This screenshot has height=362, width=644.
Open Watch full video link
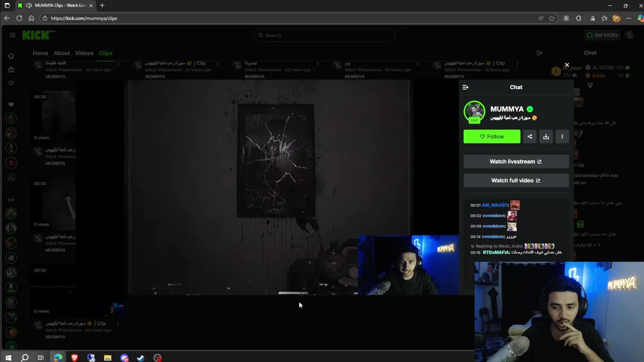(516, 180)
